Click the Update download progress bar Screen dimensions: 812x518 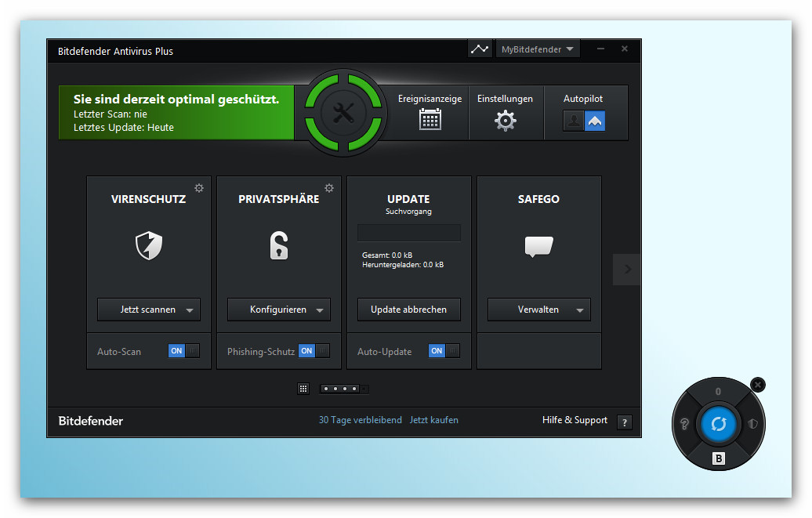pos(408,233)
